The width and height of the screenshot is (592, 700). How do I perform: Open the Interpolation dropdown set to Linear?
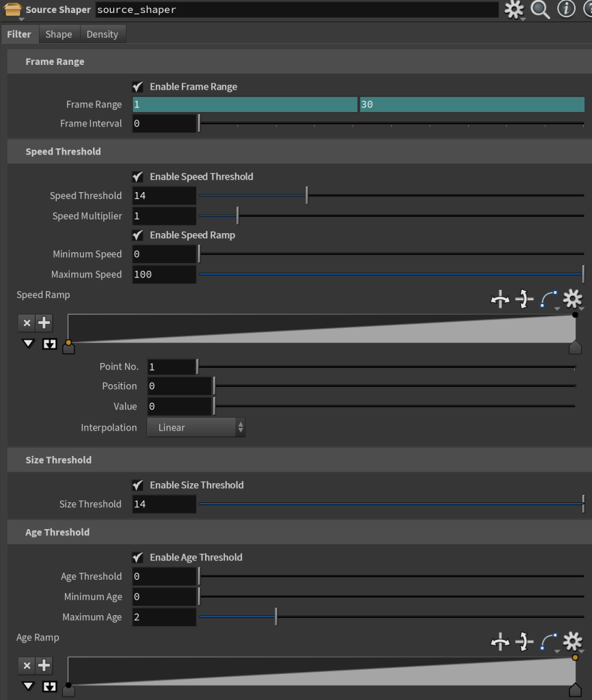[196, 428]
